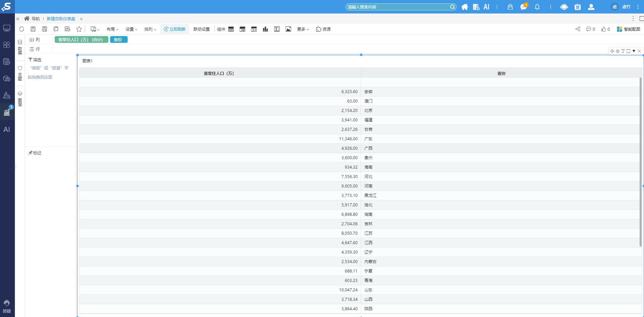The width and height of the screenshot is (644, 317).
Task: Open the 答疑 help icon in sidebar
Action: click(x=7, y=306)
